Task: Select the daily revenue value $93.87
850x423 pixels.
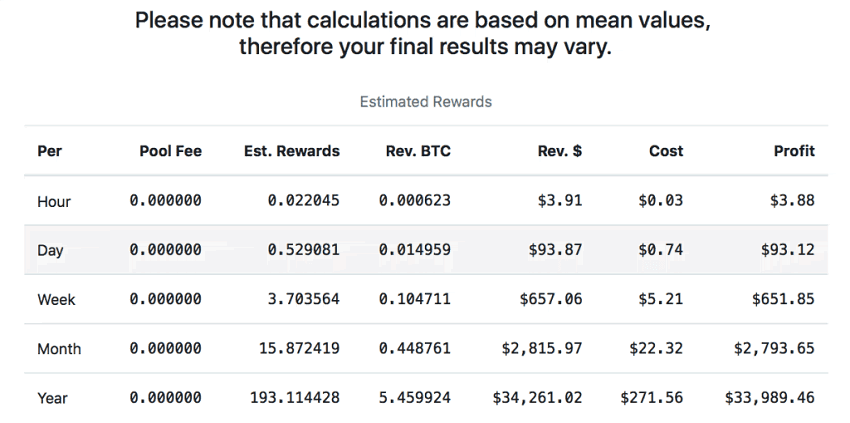Action: coord(558,250)
